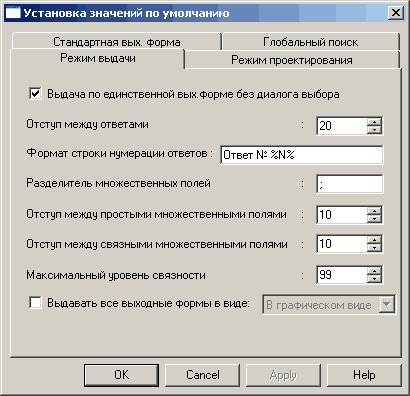Image resolution: width=410 pixels, height=396 pixels.
Task: Enable Выдавать все выходные формы в виде
Action: point(35,303)
